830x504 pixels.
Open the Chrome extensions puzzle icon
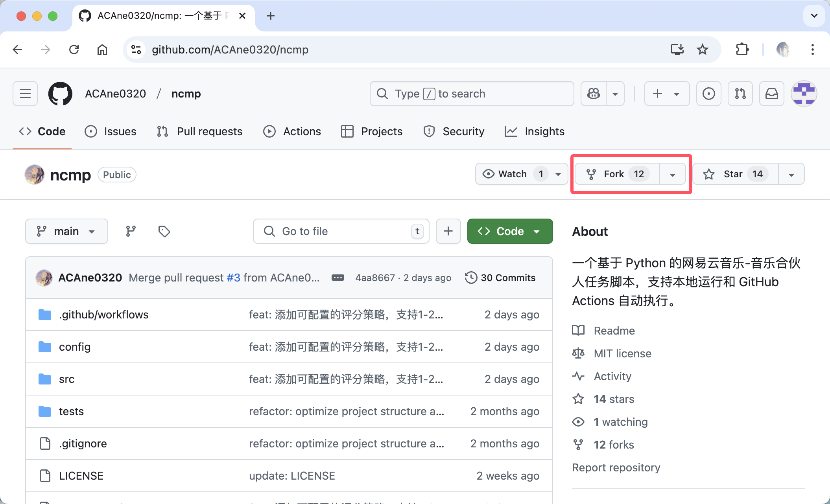click(x=742, y=50)
